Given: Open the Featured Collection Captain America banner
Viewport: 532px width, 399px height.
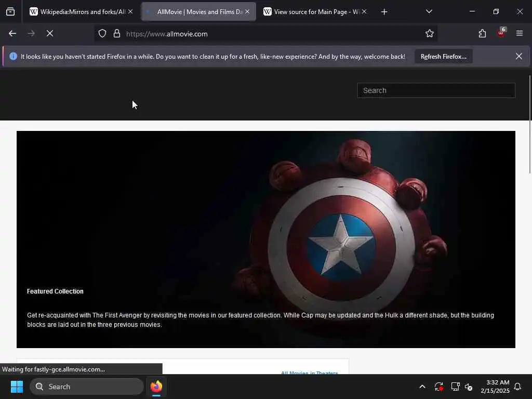Looking at the screenshot, I should point(266,239).
